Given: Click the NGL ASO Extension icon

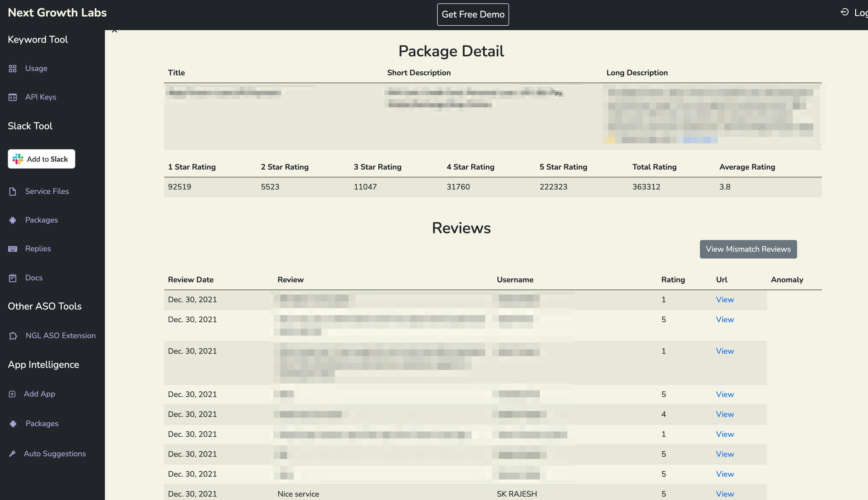Looking at the screenshot, I should point(13,336).
